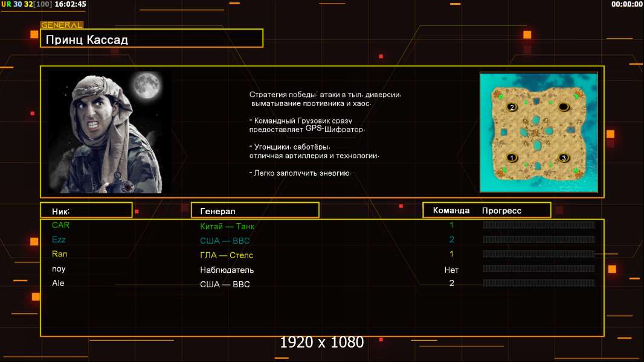Select player name noy
This screenshot has width=644, height=362.
[59, 269]
